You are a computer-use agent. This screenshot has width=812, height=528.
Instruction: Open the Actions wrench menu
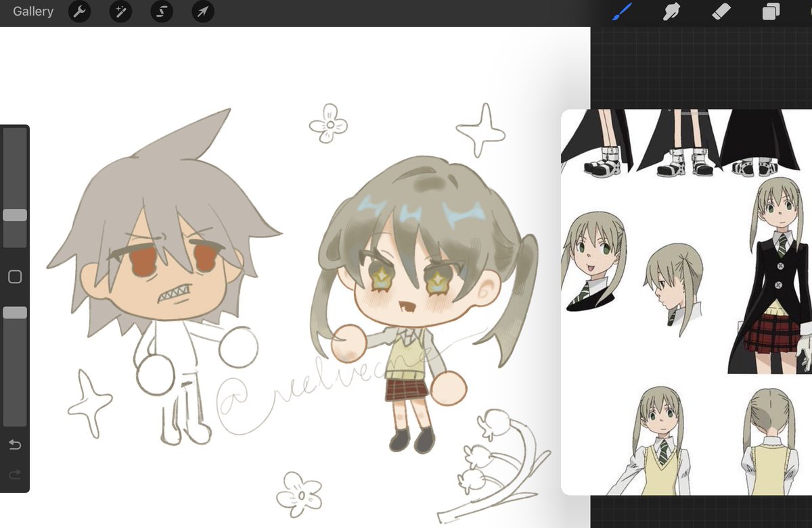pos(80,11)
